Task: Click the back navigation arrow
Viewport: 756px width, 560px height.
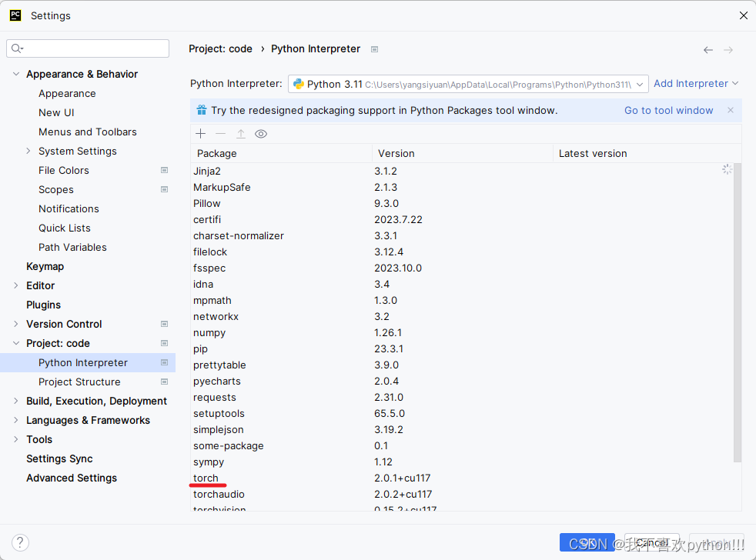Action: [707, 50]
